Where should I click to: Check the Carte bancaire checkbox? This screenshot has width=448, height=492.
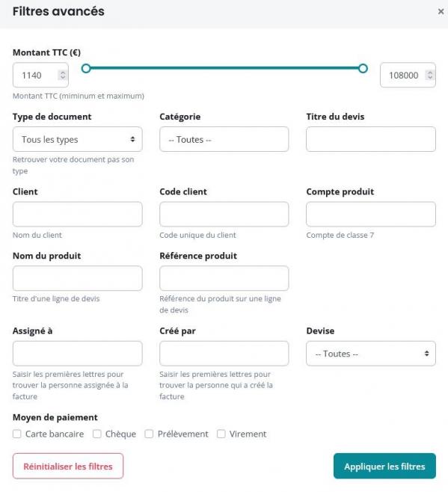[x=17, y=434]
